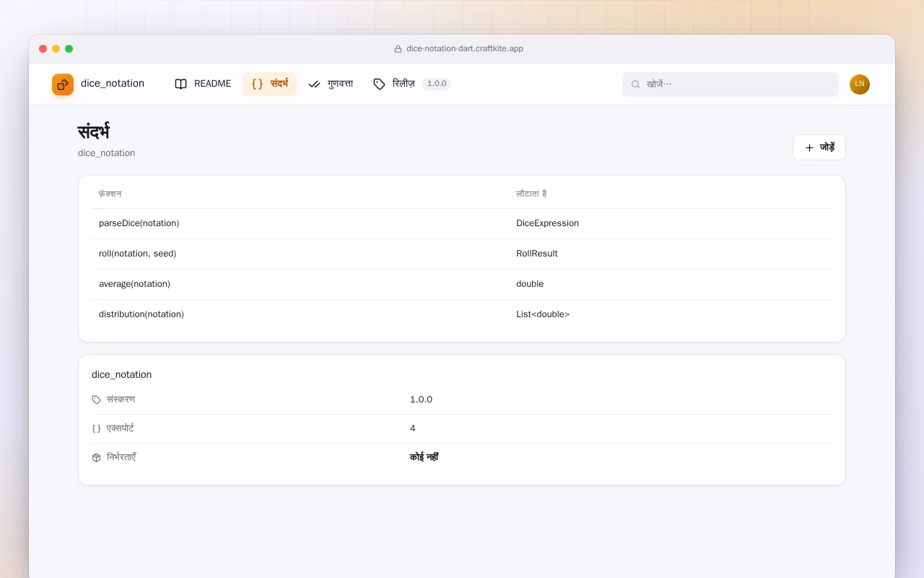Click the lock icon in address bar

398,49
